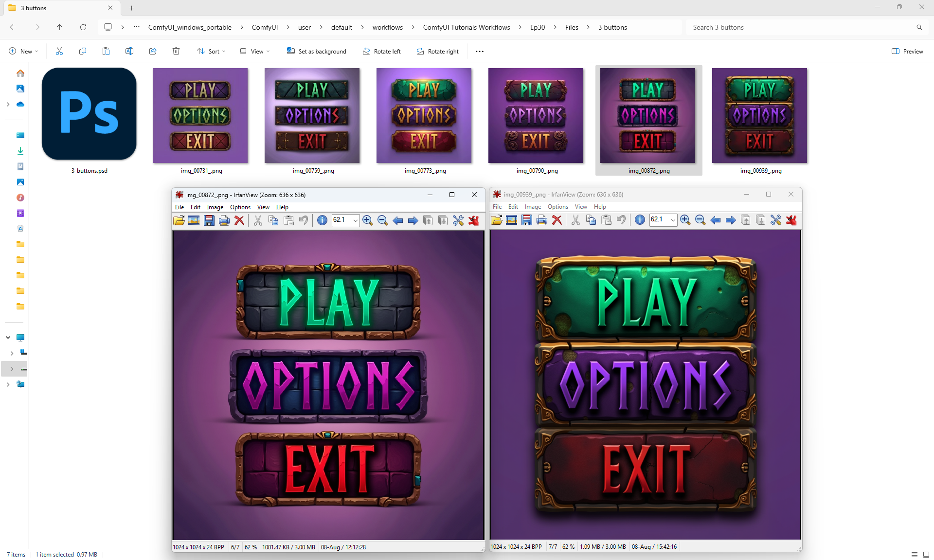
Task: Click the Search 3 buttons field
Action: coord(803,27)
